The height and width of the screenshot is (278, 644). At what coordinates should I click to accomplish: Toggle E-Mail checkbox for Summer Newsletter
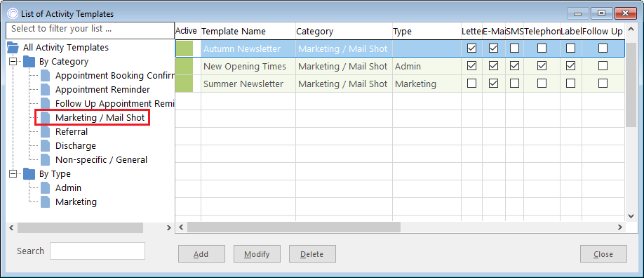pyautogui.click(x=493, y=84)
